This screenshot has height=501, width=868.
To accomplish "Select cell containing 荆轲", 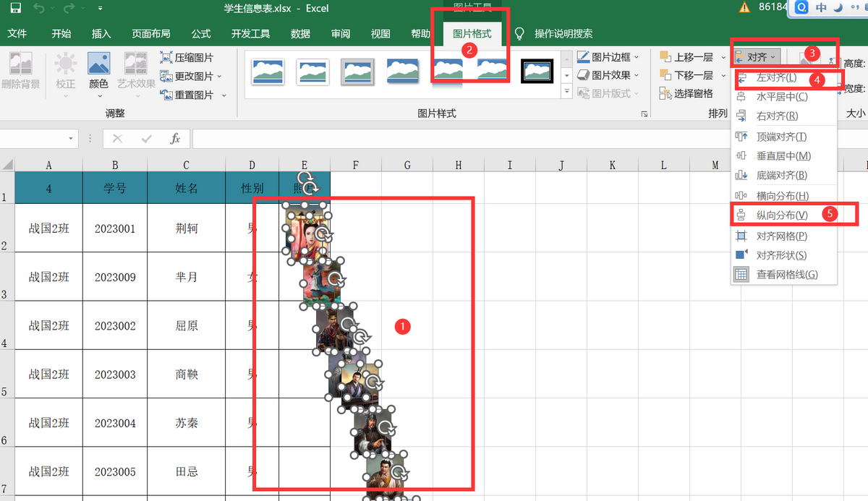I will click(186, 228).
